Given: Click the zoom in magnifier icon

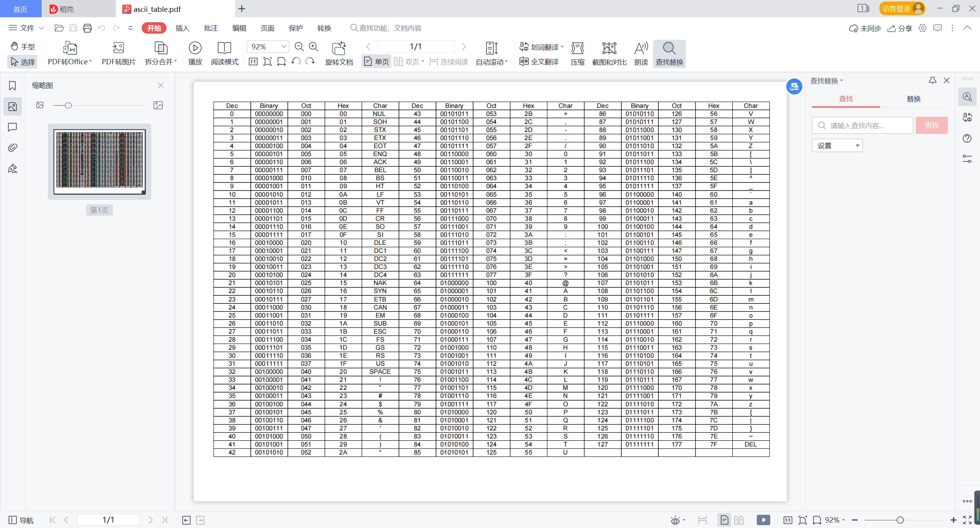Looking at the screenshot, I should [314, 47].
